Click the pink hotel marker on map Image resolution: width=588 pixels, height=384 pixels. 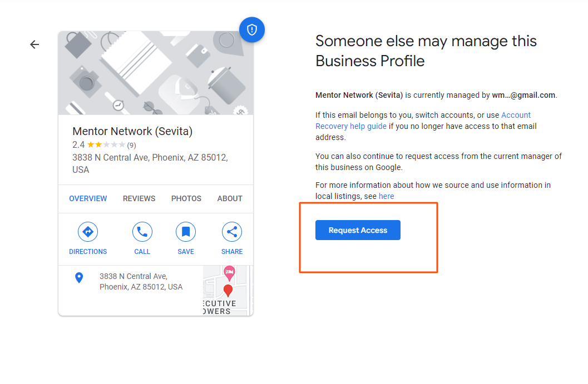pos(229,273)
